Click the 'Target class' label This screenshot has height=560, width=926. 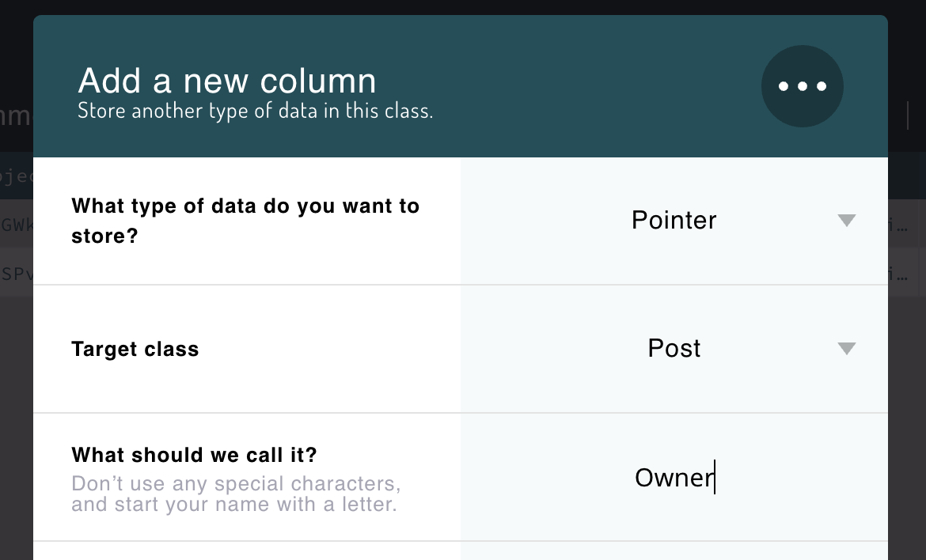pos(135,349)
